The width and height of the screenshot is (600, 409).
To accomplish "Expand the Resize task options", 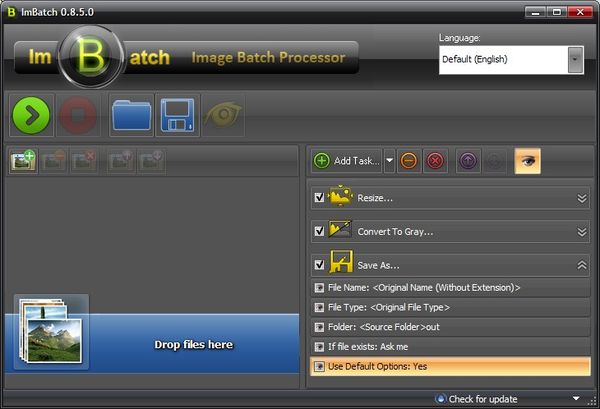I will point(582,198).
